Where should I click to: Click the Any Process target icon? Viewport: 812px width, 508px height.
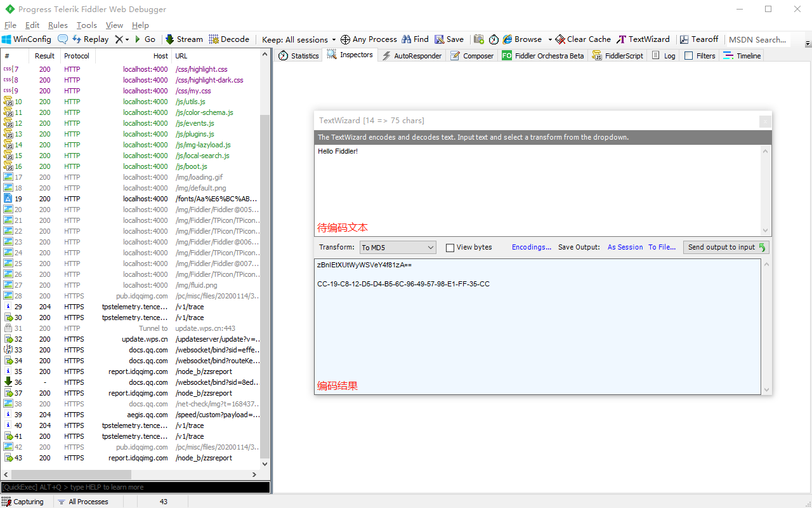[345, 39]
